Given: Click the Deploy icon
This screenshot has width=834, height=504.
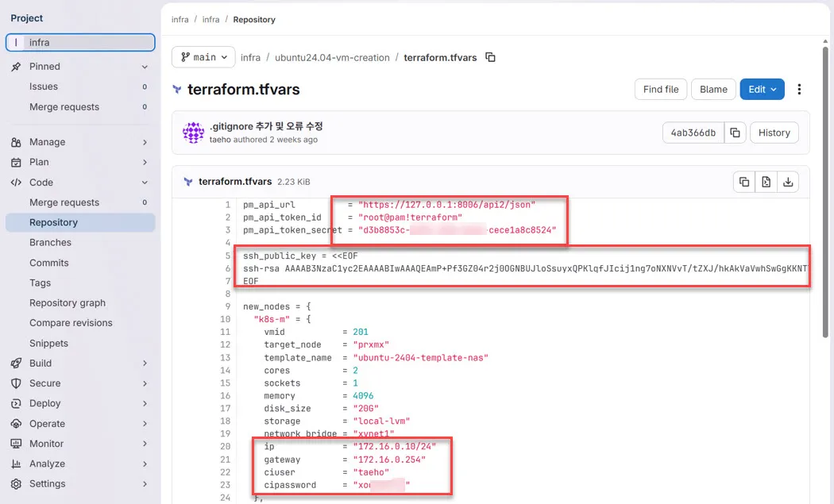Looking at the screenshot, I should (16, 403).
